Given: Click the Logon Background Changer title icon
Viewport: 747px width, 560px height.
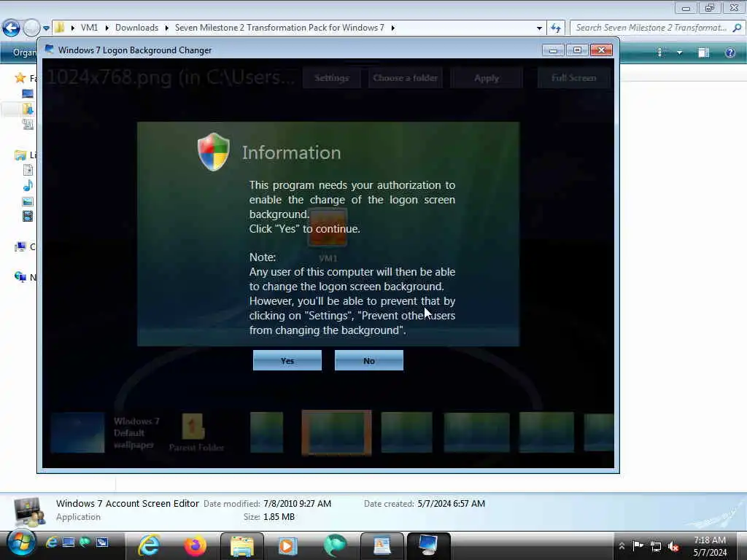Looking at the screenshot, I should pos(49,50).
